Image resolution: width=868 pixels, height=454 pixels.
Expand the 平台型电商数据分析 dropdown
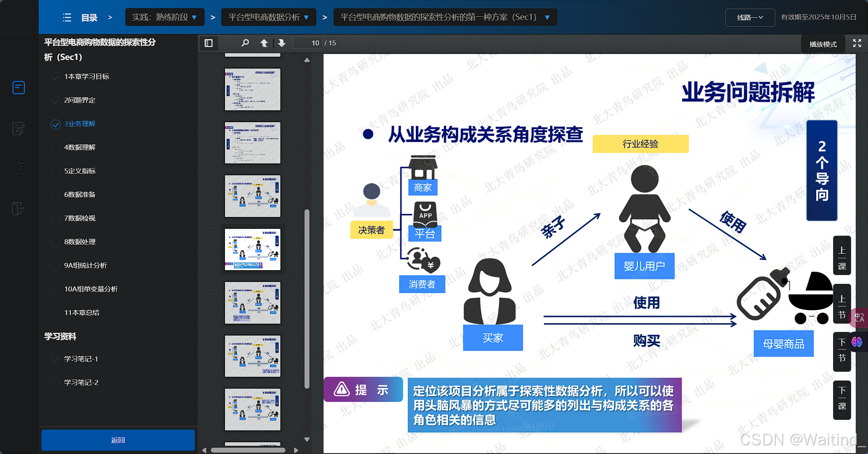[x=269, y=17]
